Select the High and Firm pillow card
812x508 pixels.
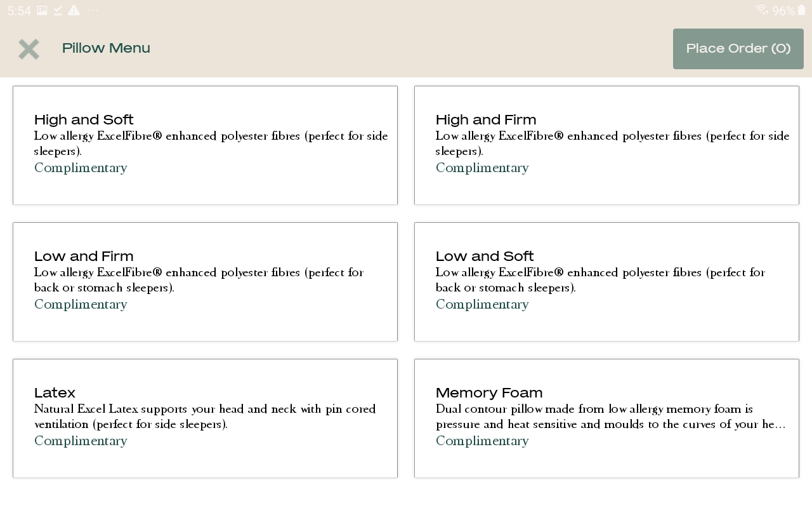click(606, 145)
